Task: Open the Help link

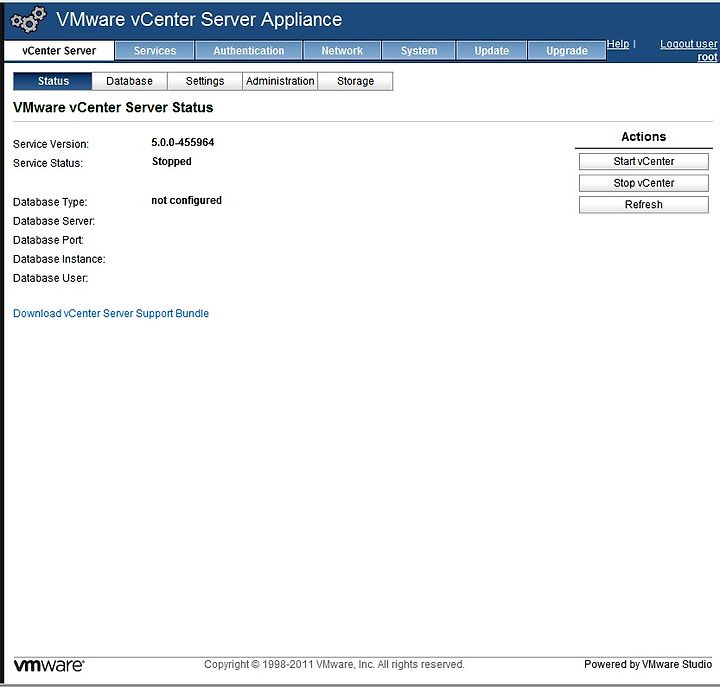Action: tap(618, 44)
